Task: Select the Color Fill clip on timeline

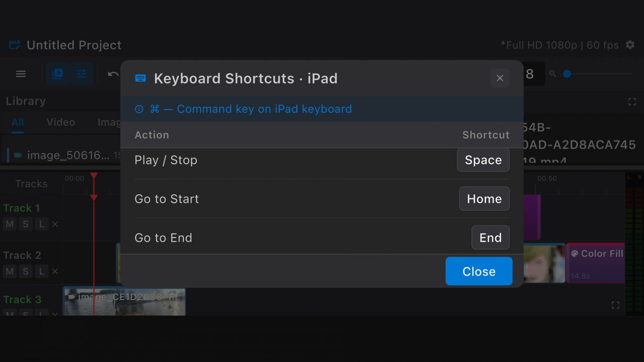Action: point(595,263)
